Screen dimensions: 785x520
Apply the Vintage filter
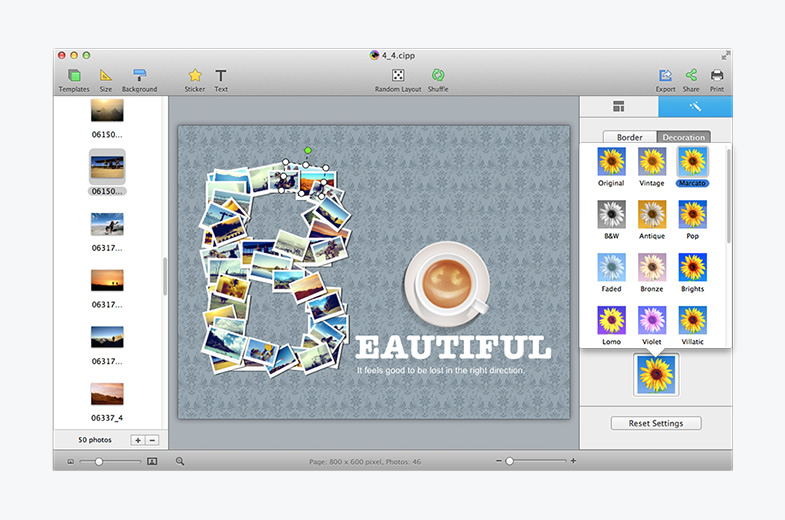point(652,162)
